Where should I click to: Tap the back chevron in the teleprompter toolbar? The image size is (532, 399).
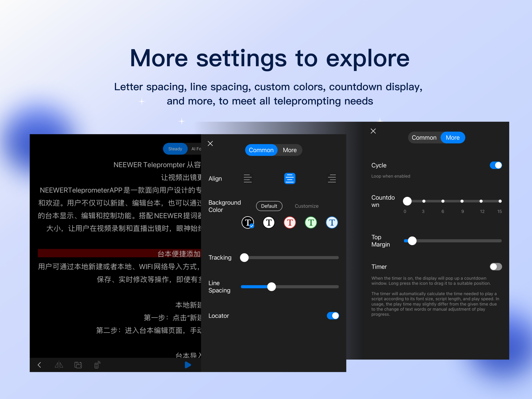click(40, 365)
